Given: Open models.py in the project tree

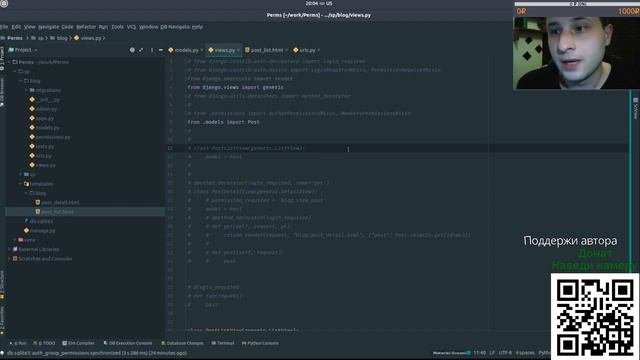Looking at the screenshot, I should click(x=44, y=128).
